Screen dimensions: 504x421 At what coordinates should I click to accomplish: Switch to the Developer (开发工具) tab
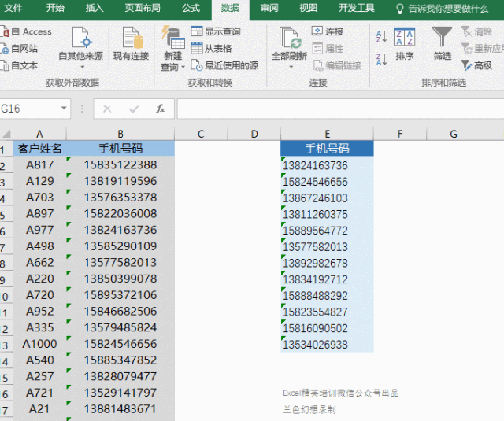(357, 8)
